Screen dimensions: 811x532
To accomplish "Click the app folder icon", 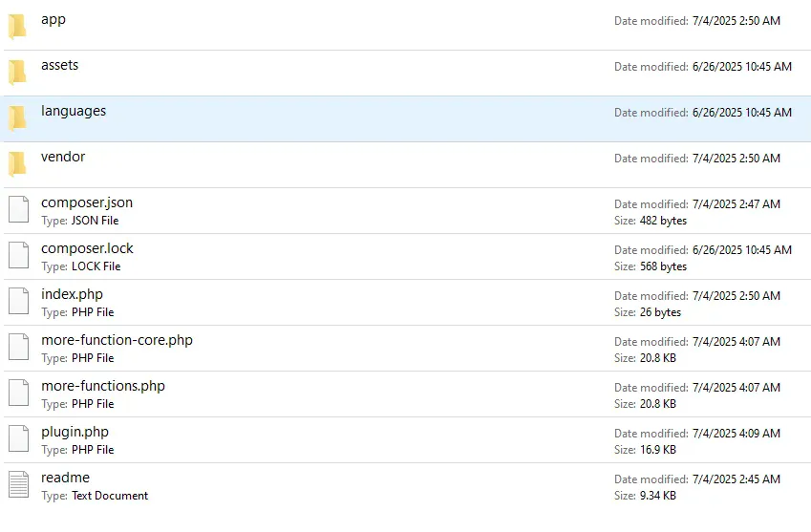I will coord(17,27).
